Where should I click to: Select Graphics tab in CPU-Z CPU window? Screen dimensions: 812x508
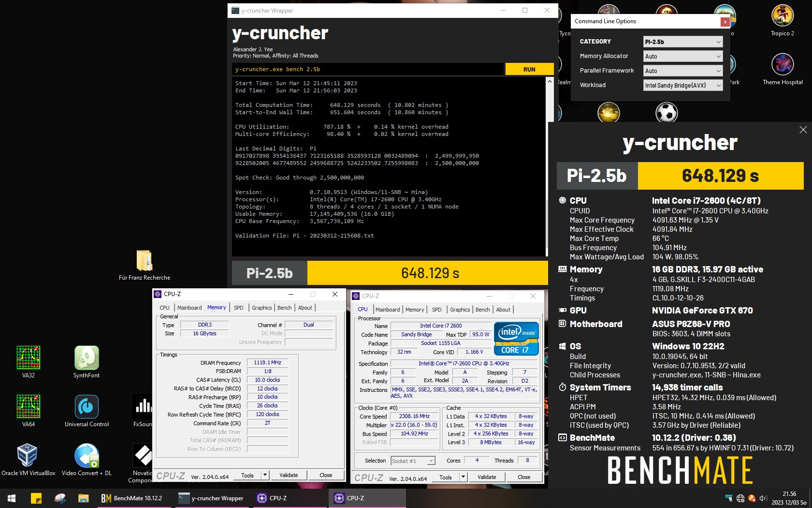click(x=460, y=310)
